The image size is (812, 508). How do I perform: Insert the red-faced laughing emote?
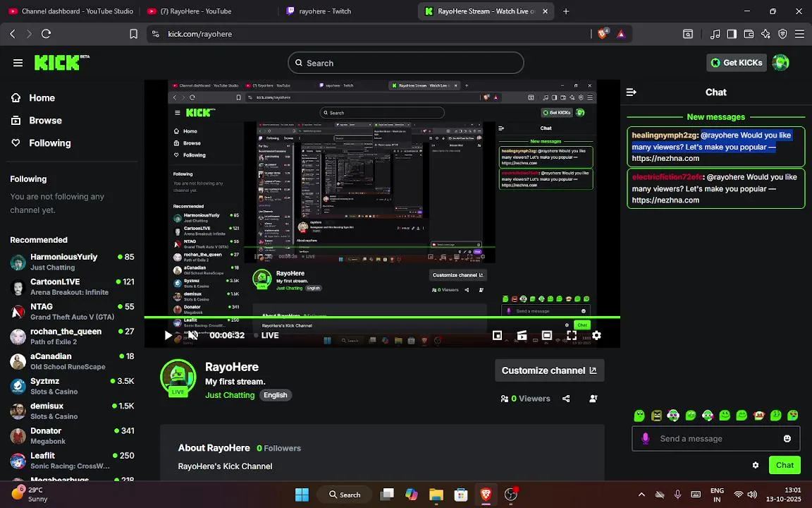(x=758, y=415)
